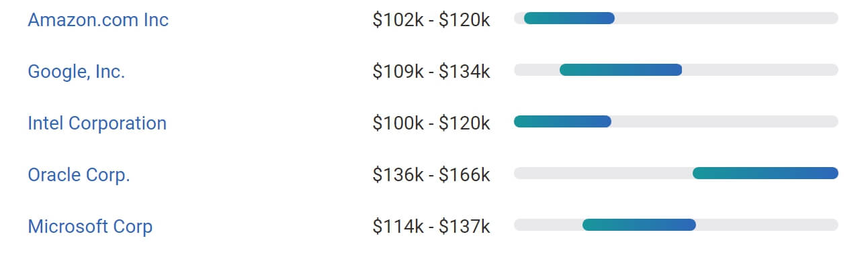Viewport: 868px width, 263px height.
Task: Visit the Microsoft Corp link
Action: pyautogui.click(x=90, y=227)
